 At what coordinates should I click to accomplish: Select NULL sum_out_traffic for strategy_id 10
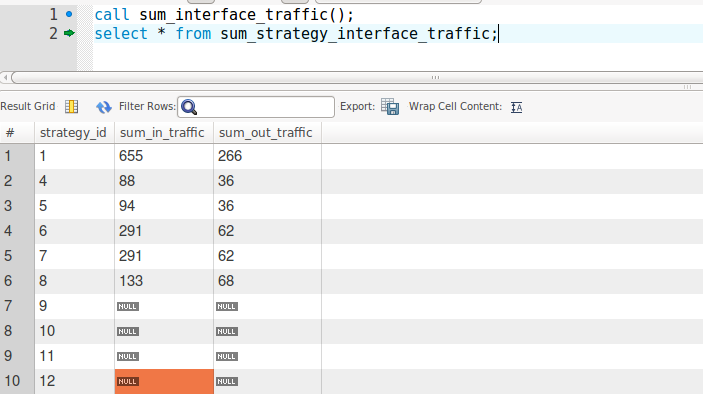coord(268,331)
